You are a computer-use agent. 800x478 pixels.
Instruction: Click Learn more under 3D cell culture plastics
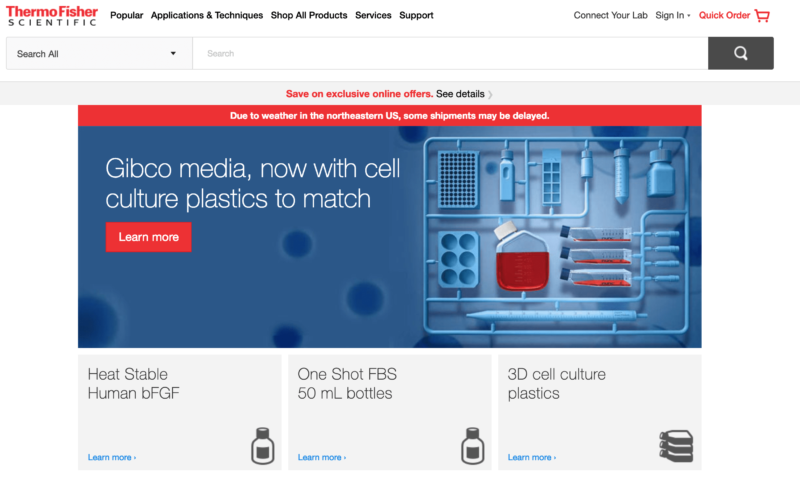coord(532,457)
